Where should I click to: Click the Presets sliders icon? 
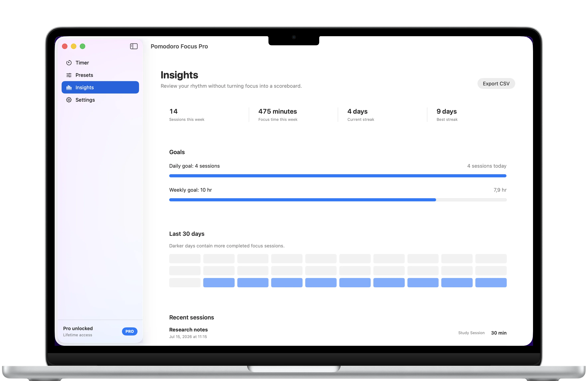click(69, 75)
